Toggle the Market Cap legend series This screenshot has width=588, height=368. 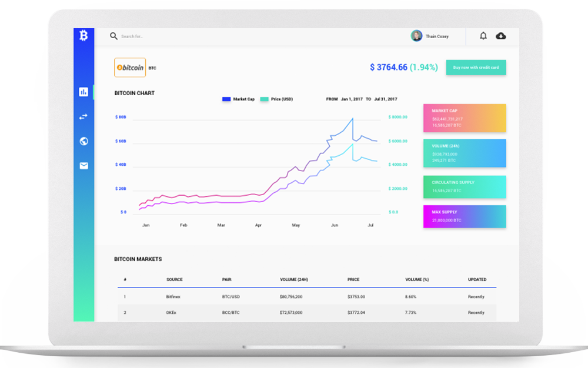click(x=238, y=99)
